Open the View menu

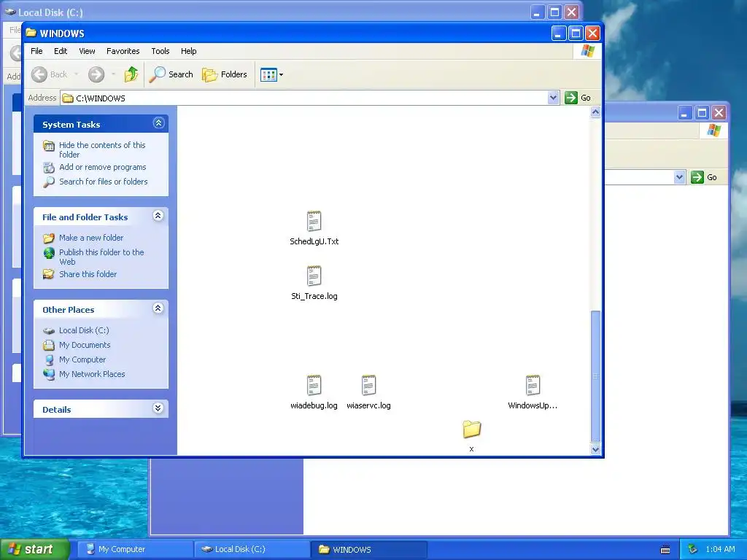pyautogui.click(x=87, y=51)
